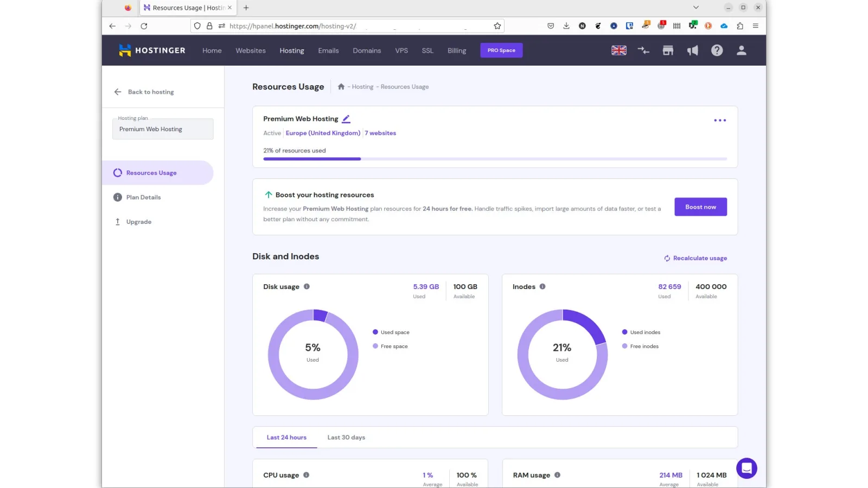Show Disk usage info tooltip icon
Image resolution: width=868 pixels, height=488 pixels.
coord(307,286)
